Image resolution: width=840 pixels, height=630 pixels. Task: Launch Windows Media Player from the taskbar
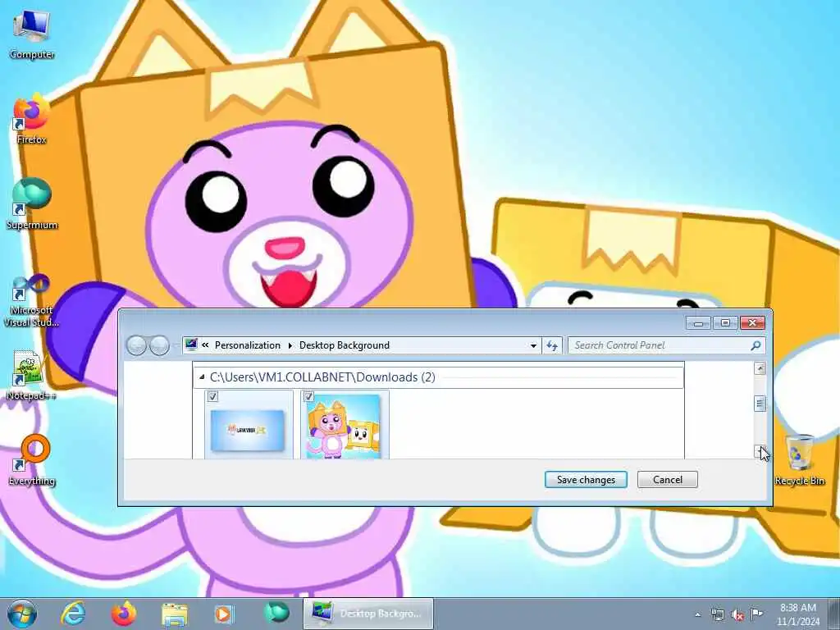(225, 614)
